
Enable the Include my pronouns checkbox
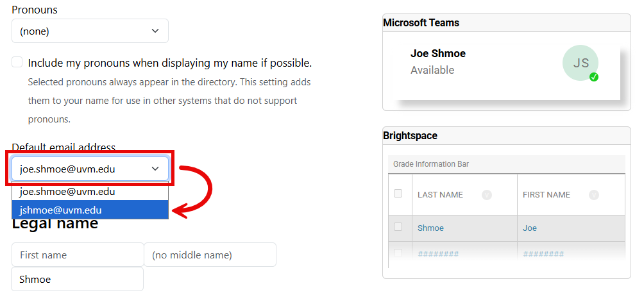[x=17, y=62]
